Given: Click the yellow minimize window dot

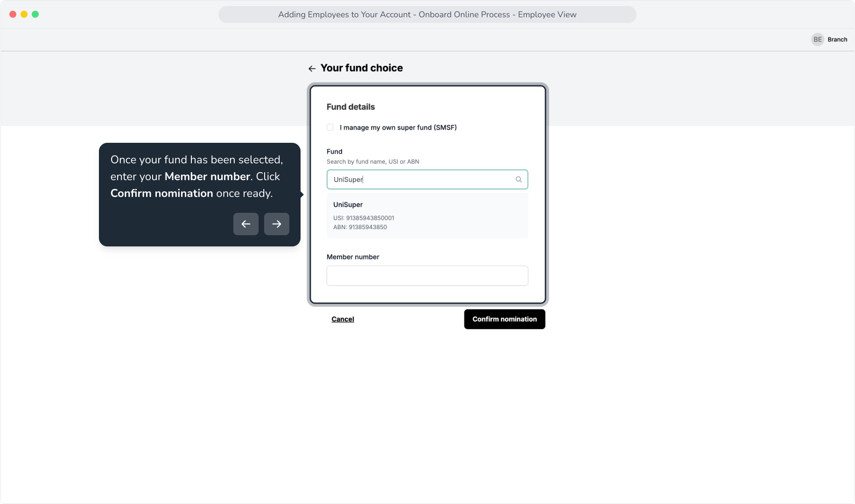Looking at the screenshot, I should (x=24, y=14).
